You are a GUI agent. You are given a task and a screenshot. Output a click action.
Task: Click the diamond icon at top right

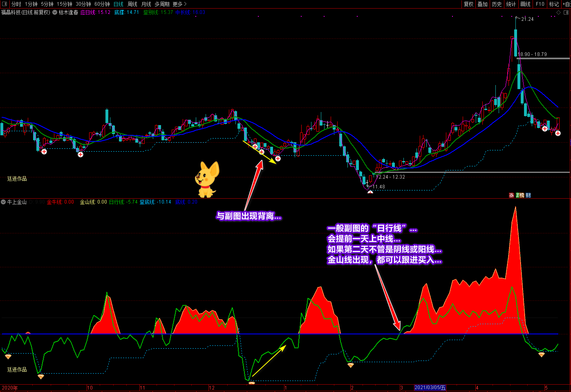pyautogui.click(x=558, y=13)
